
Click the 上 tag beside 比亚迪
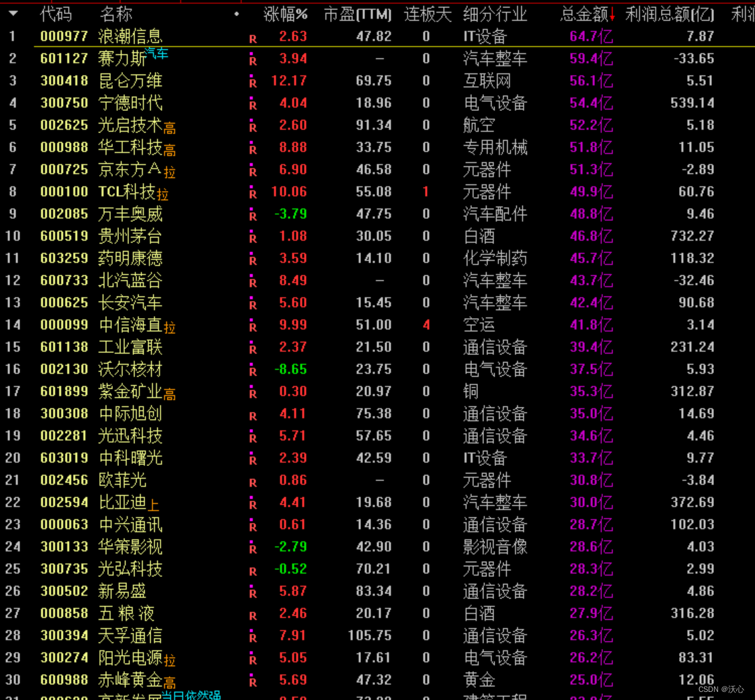pyautogui.click(x=153, y=505)
